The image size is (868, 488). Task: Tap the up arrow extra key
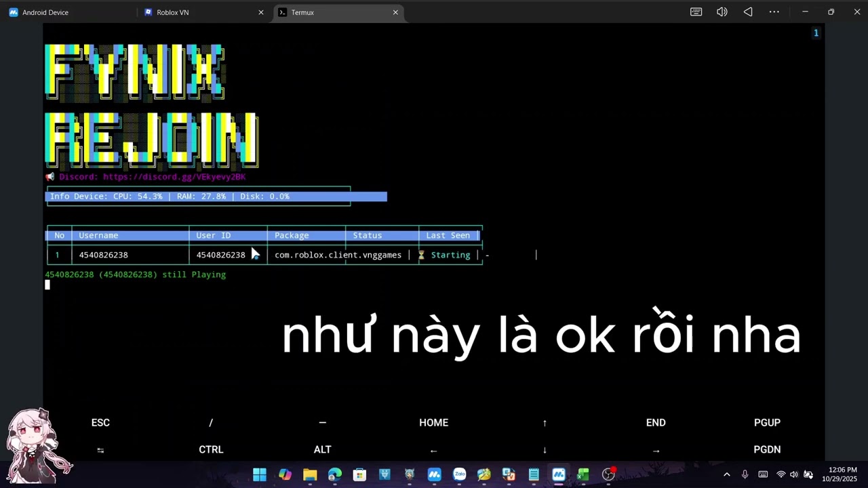click(x=545, y=422)
